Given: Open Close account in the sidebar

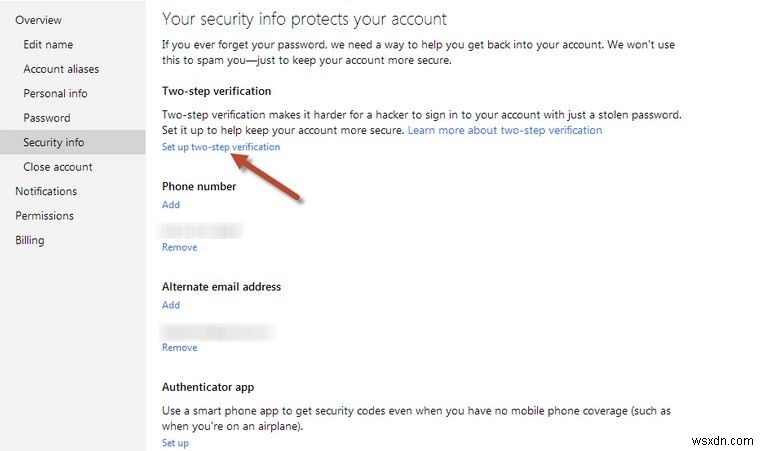Looking at the screenshot, I should pos(58,167).
